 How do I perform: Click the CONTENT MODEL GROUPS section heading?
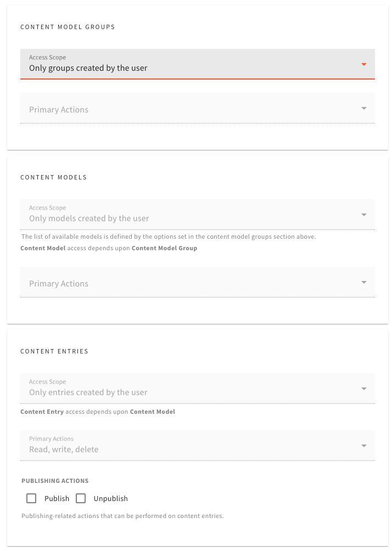coord(68,27)
